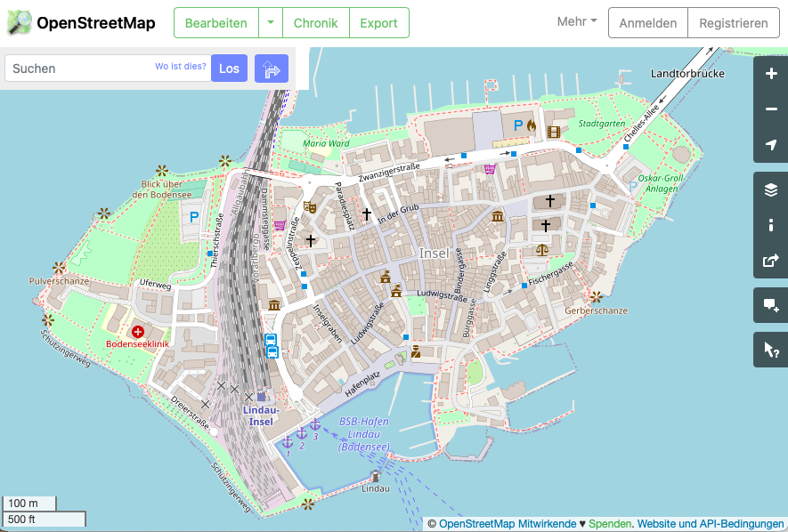Add a note to the map
788x532 pixels.
point(771,305)
